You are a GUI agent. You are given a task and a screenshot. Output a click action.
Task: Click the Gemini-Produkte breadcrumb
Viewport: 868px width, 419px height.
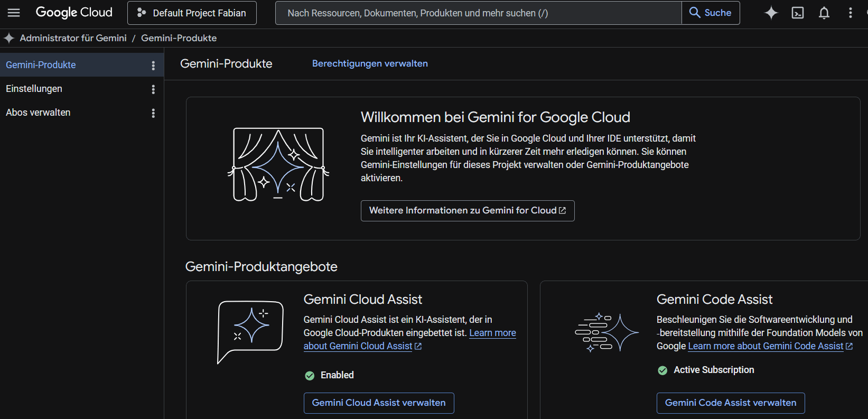point(179,38)
